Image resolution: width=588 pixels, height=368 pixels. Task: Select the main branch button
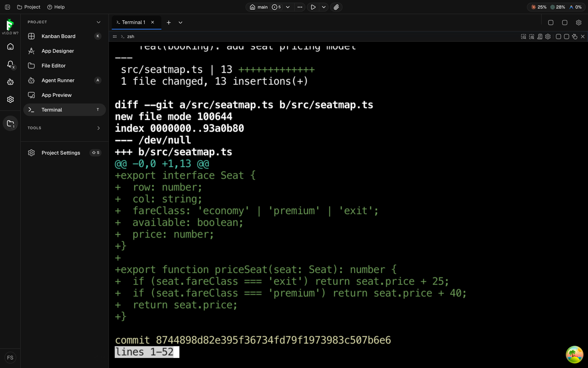click(259, 7)
